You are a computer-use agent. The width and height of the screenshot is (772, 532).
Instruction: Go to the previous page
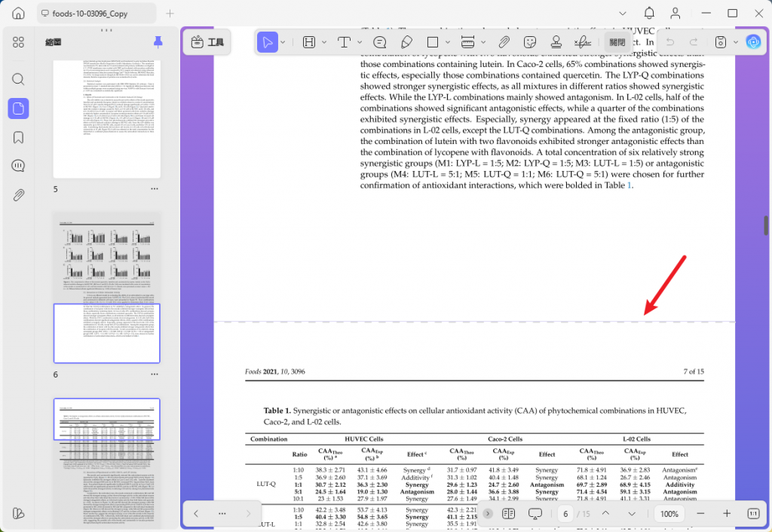605,513
